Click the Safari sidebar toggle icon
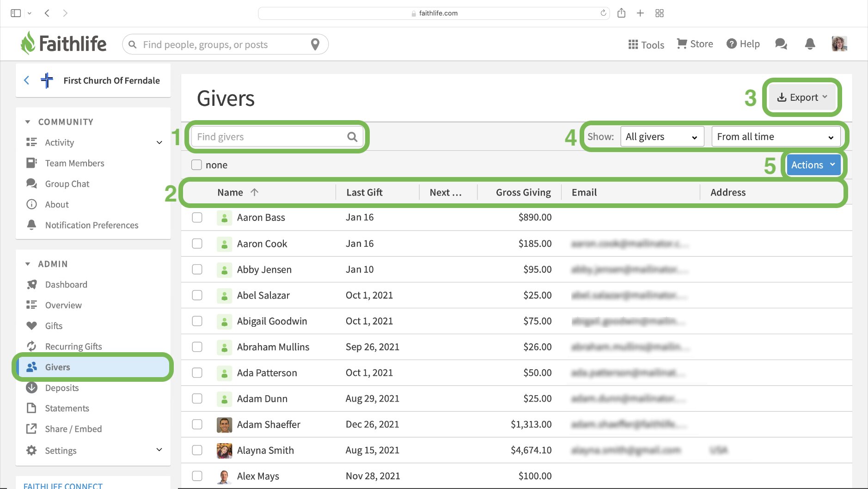 (x=16, y=13)
